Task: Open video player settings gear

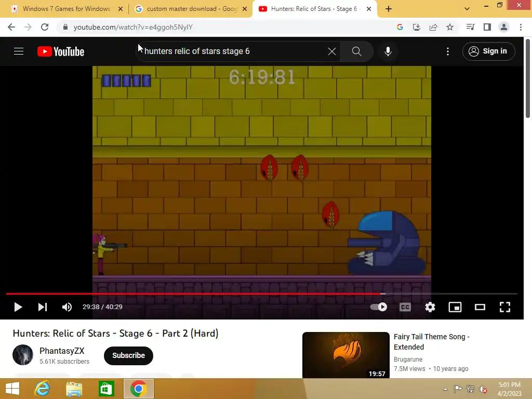Action: tap(430, 307)
